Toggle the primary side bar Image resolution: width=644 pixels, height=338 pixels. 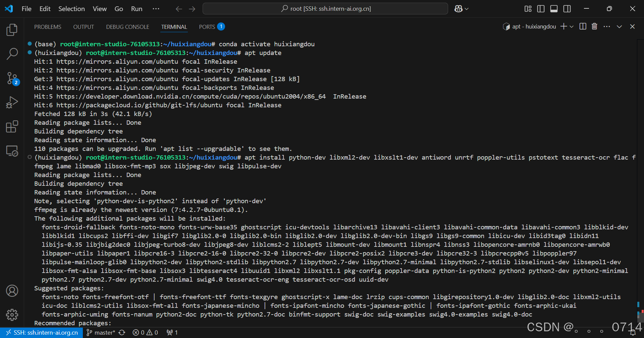click(541, 9)
